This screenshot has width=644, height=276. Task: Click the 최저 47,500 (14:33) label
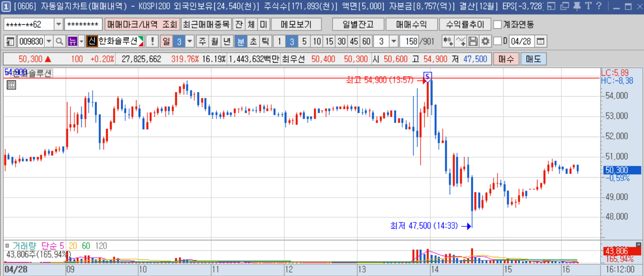(424, 226)
